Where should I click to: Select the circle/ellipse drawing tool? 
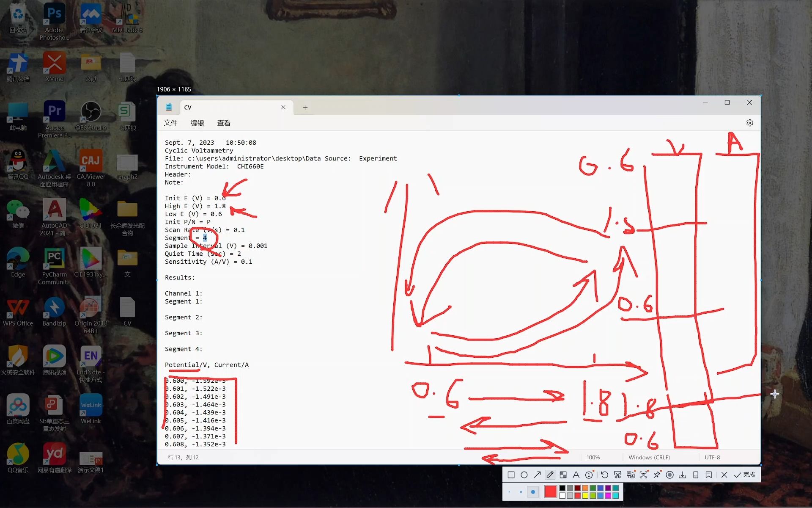pos(524,475)
